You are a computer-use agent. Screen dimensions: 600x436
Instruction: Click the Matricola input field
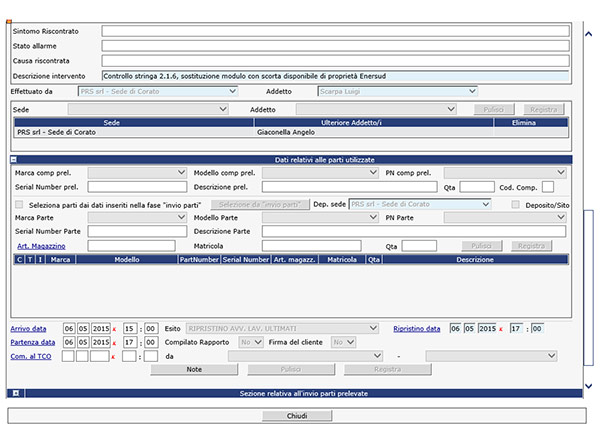pyautogui.click(x=311, y=246)
